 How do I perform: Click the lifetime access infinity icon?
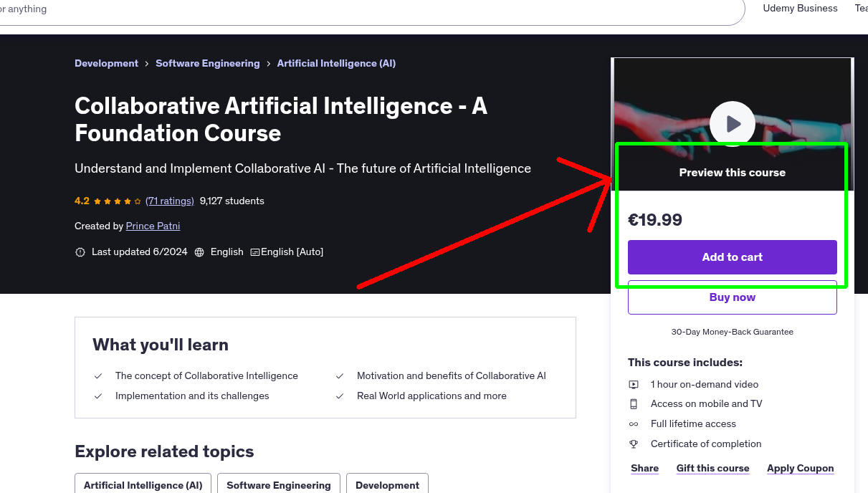pos(634,423)
